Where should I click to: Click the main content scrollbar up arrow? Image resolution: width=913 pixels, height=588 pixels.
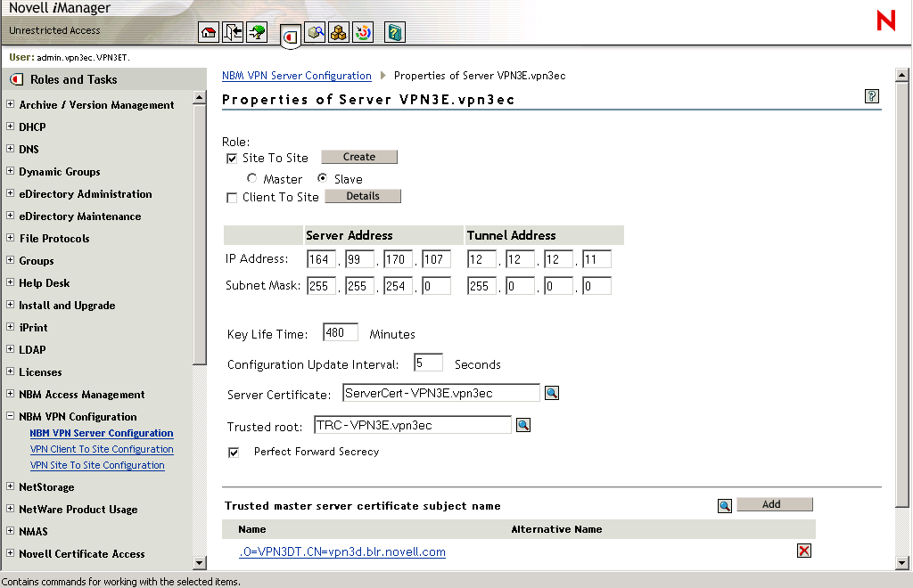point(902,75)
